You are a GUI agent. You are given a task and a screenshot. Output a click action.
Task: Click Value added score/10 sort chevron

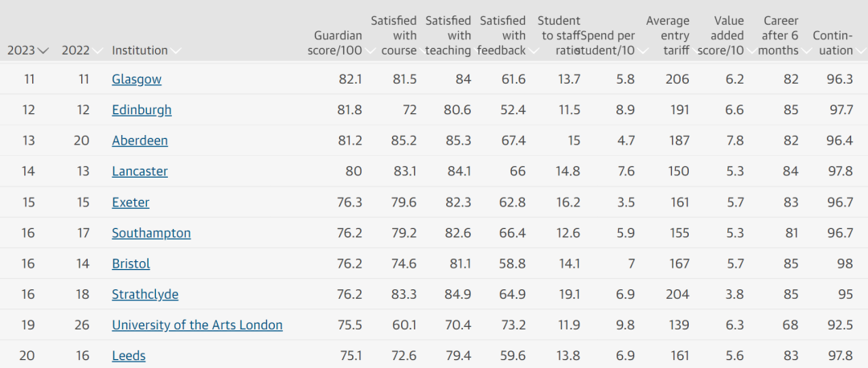coord(751,51)
